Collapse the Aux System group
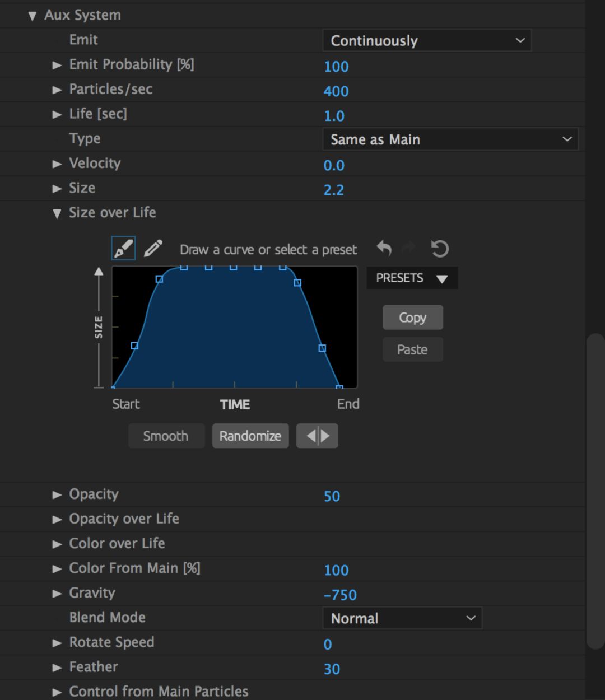 (32, 16)
